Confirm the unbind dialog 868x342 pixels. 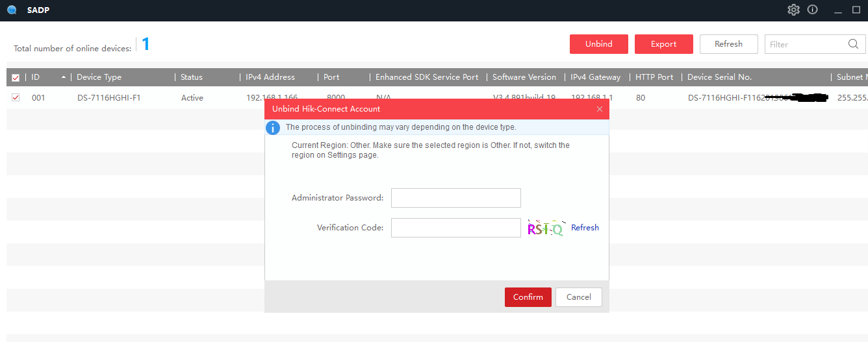tap(528, 297)
